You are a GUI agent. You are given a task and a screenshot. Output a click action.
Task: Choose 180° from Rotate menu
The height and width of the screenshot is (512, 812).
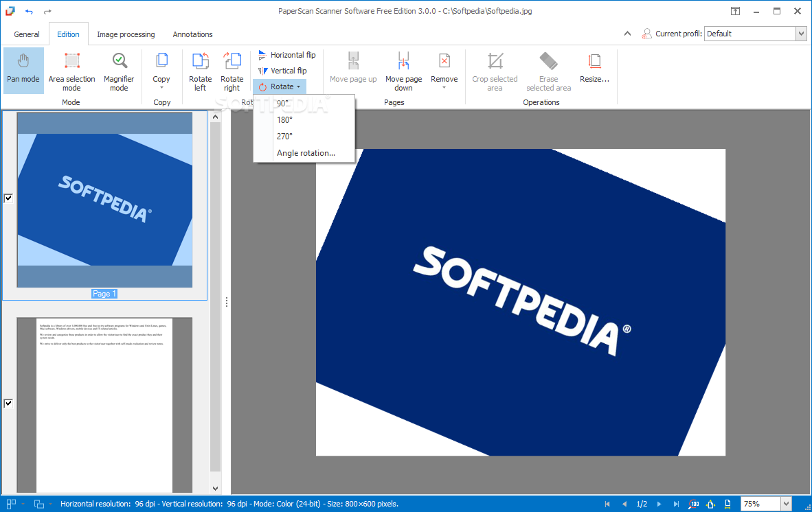pyautogui.click(x=304, y=120)
